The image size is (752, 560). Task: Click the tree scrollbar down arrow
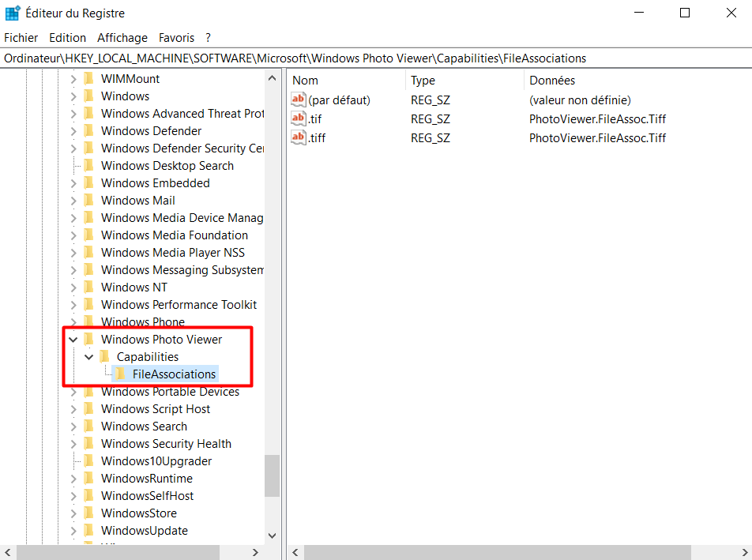point(272,536)
